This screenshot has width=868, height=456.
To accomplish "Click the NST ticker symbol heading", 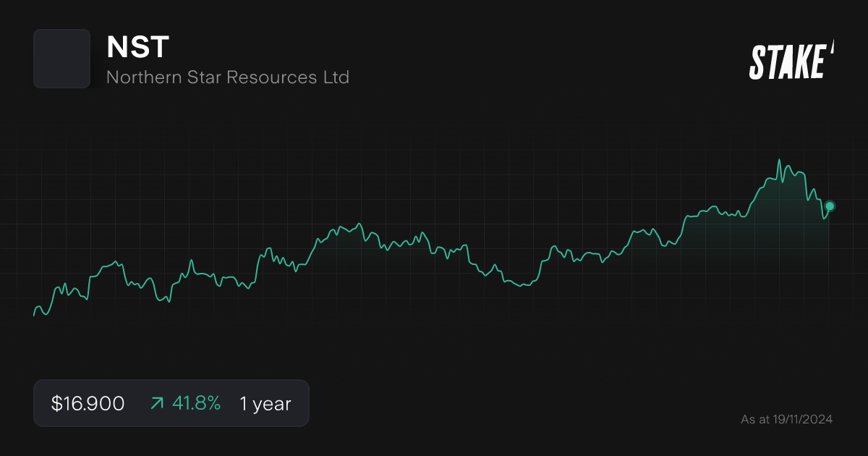I will tap(138, 48).
